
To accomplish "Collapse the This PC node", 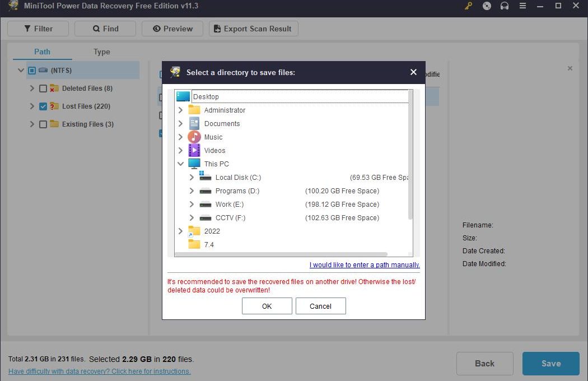I will pos(180,164).
